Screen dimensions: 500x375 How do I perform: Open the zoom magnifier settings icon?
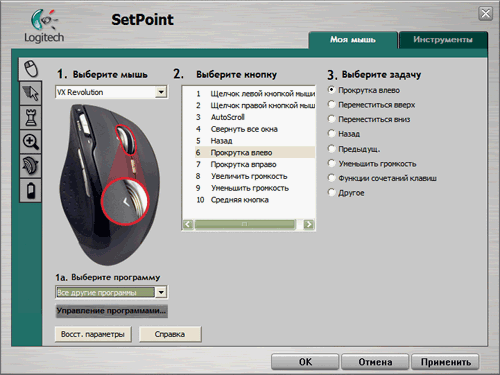tap(30, 142)
